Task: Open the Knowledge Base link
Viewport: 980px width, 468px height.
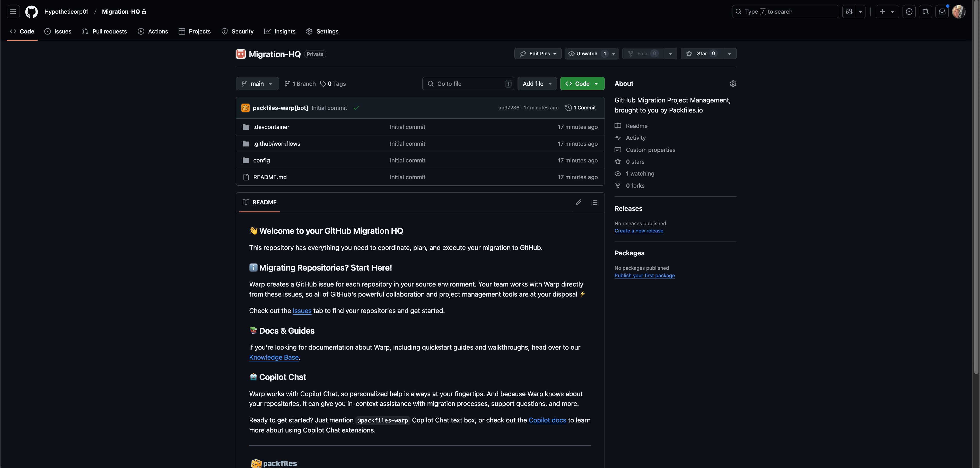Action: [x=274, y=357]
